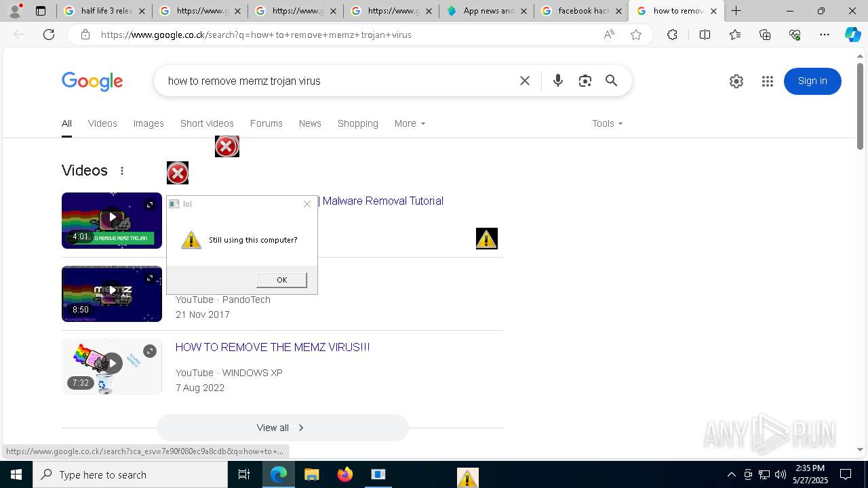This screenshot has width=868, height=488.
Task: Open volume control in tray
Action: pyautogui.click(x=780, y=474)
